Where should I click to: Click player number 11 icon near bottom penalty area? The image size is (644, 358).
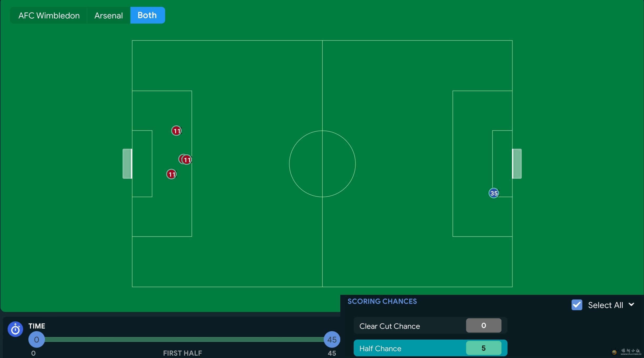171,174
